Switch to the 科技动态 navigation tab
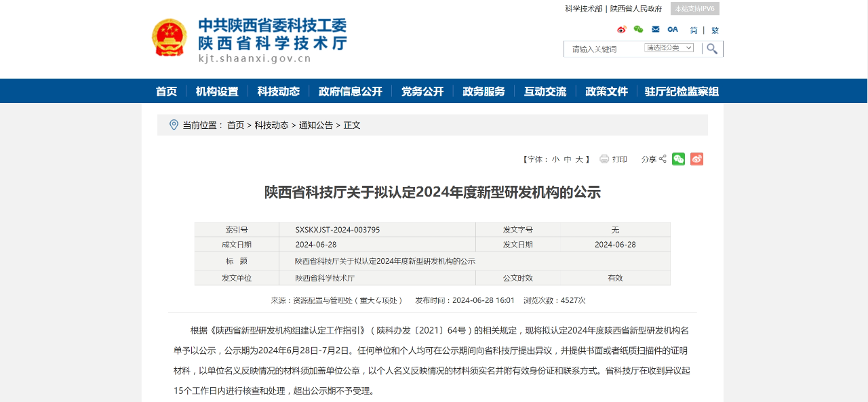The image size is (868, 402). pyautogui.click(x=278, y=91)
